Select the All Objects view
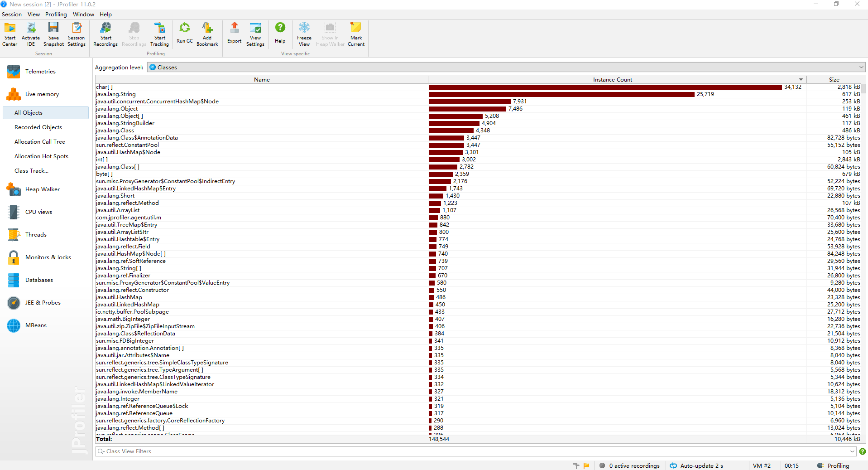Viewport: 868px width, 470px height. (x=46, y=113)
